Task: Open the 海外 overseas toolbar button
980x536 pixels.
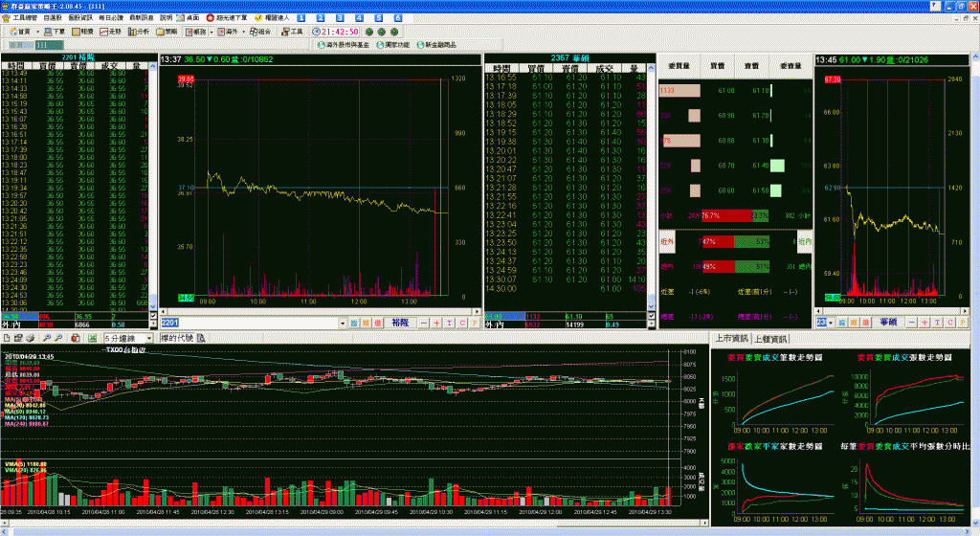Action: pos(228,32)
